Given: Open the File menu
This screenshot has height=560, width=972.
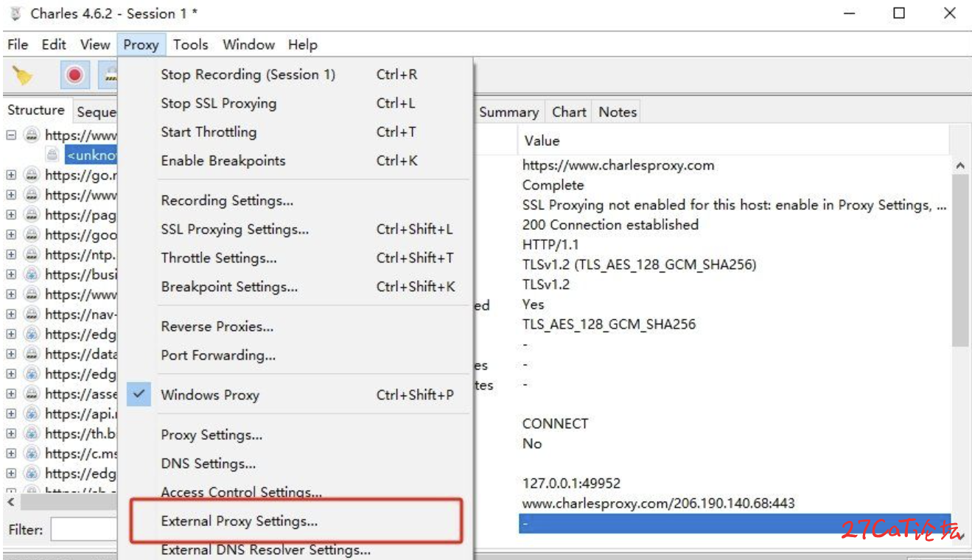Looking at the screenshot, I should 18,45.
